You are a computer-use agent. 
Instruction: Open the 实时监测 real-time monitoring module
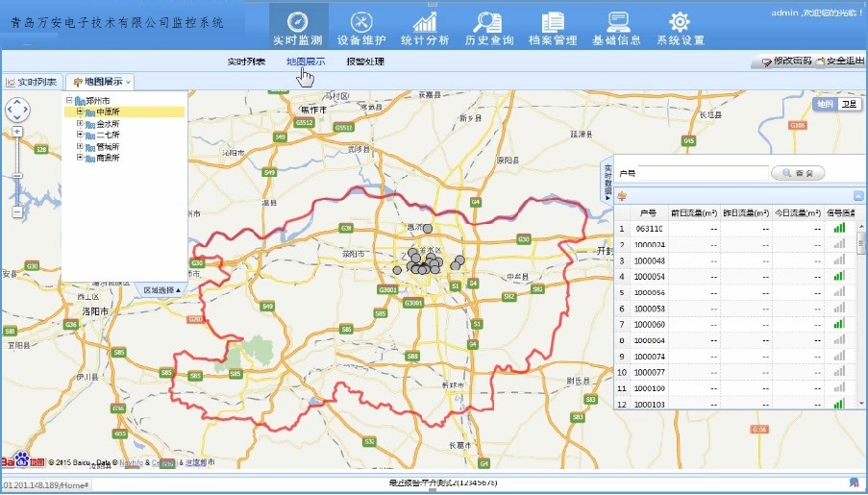click(x=298, y=27)
